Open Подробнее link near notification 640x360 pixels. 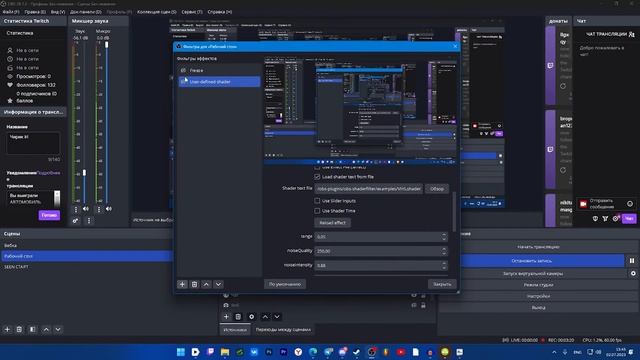[x=49, y=173]
